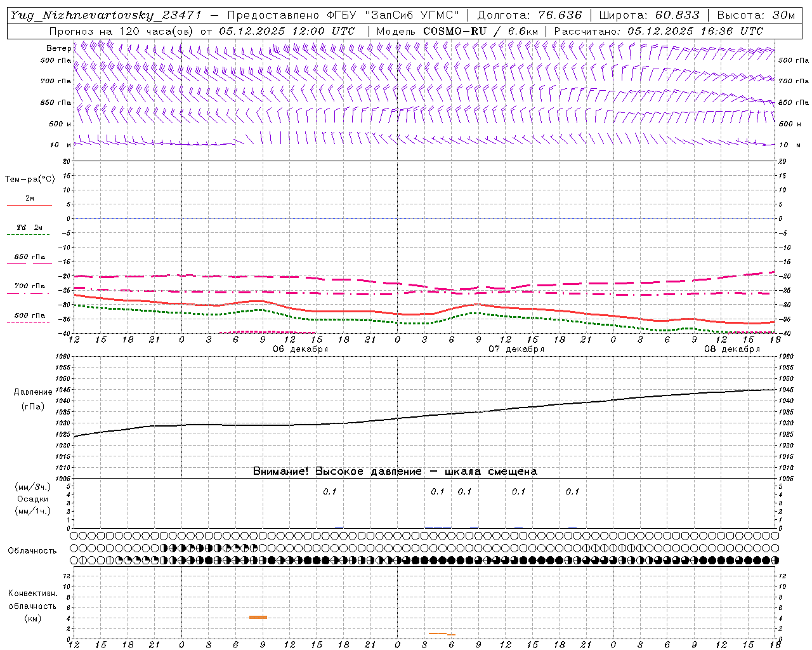The width and height of the screenshot is (812, 650).
Task: Click the 'Ветер' wind panel label
Action: (x=58, y=48)
